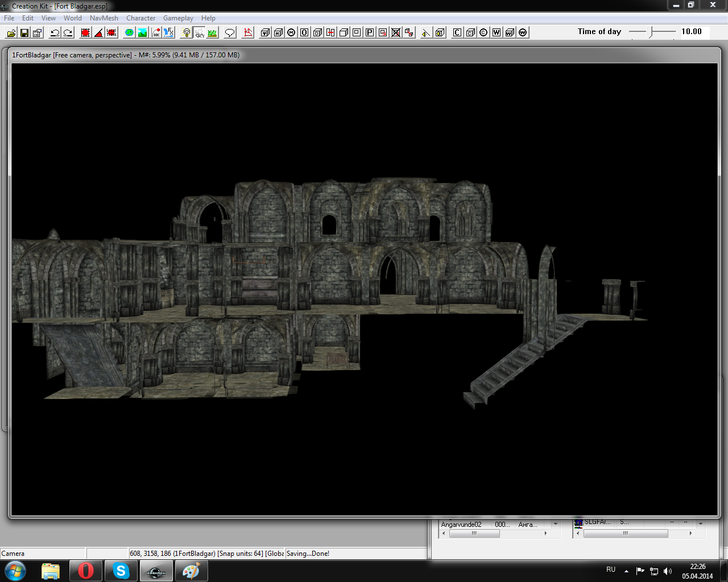Viewport: 728px width, 582px height.
Task: Click the flat square W icon
Action: pos(497,32)
